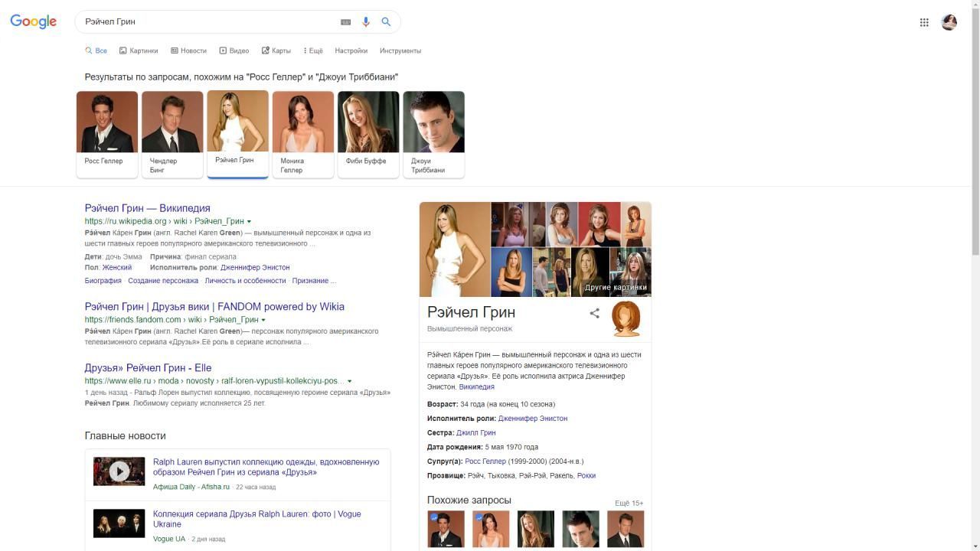The height and width of the screenshot is (551, 980).
Task: Select the Рэйчел Грин carousel card
Action: tap(237, 134)
